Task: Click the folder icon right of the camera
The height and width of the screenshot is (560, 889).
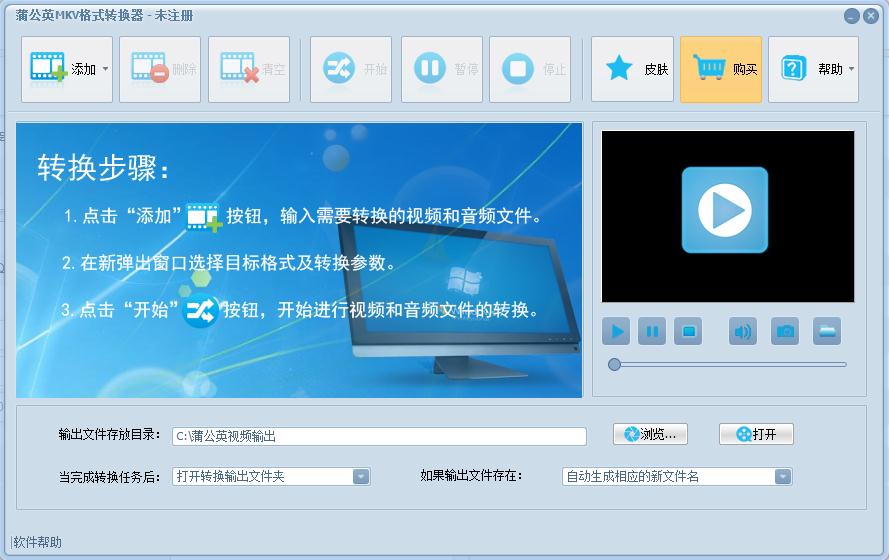Action: [x=827, y=331]
